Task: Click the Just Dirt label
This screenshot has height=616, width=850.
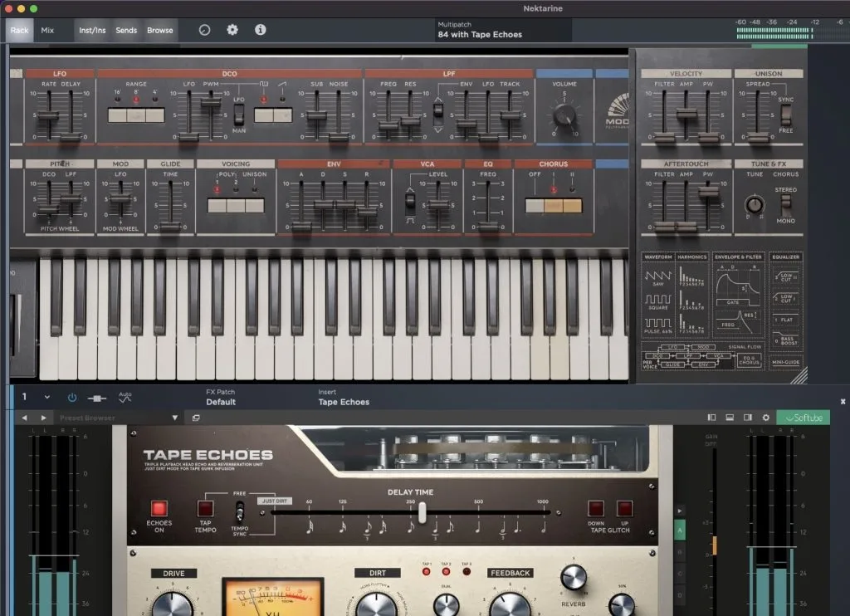Action: point(274,501)
